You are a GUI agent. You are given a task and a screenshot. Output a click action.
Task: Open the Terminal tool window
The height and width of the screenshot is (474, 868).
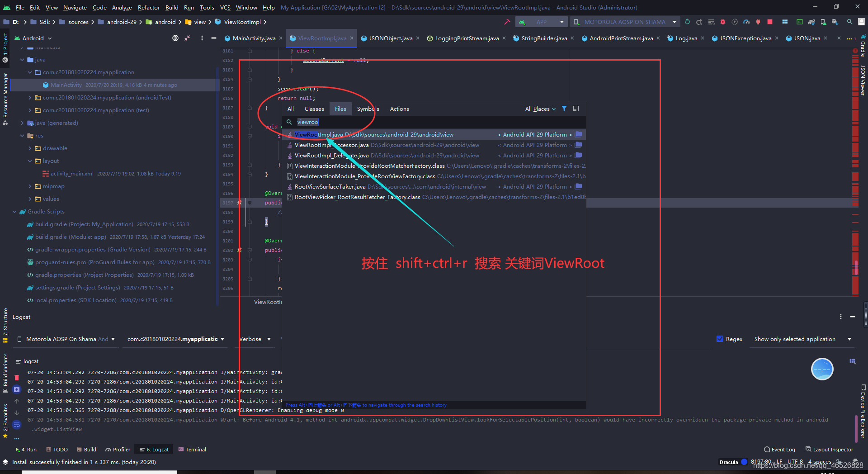[x=192, y=450]
